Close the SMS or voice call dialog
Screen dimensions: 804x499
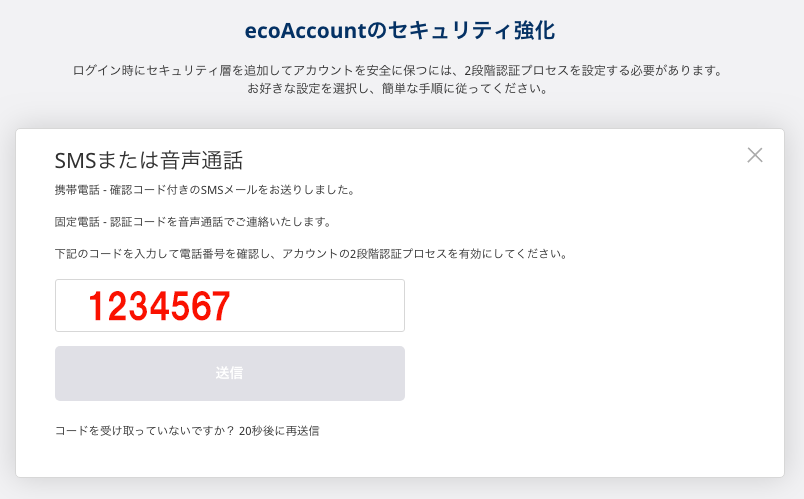(x=755, y=155)
